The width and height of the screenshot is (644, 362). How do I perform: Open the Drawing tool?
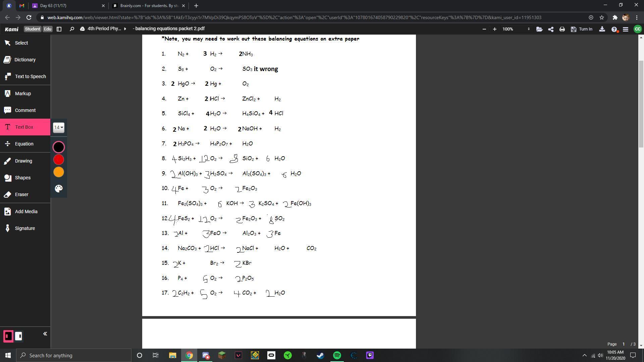[x=23, y=161]
